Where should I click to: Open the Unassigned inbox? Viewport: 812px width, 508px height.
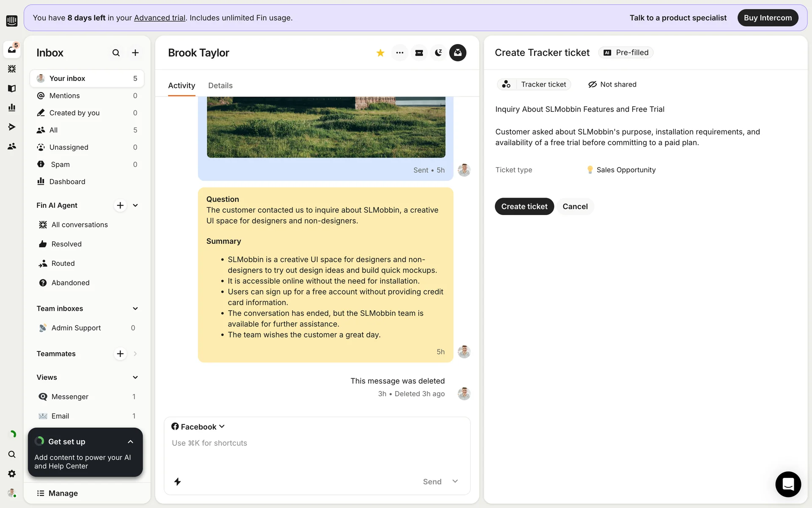pos(69,147)
